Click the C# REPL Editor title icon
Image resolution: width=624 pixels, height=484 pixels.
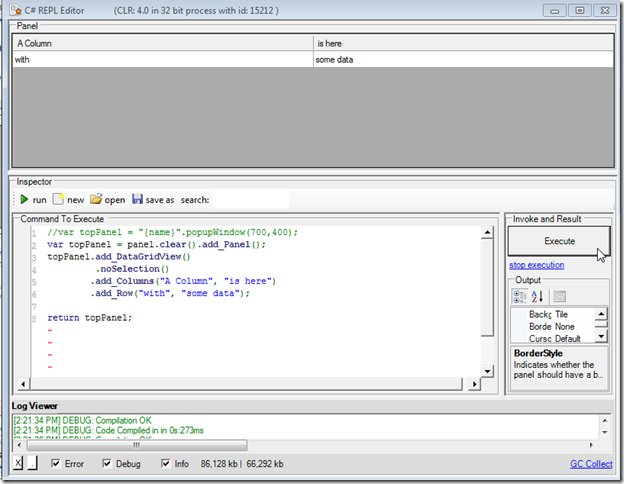coord(16,10)
